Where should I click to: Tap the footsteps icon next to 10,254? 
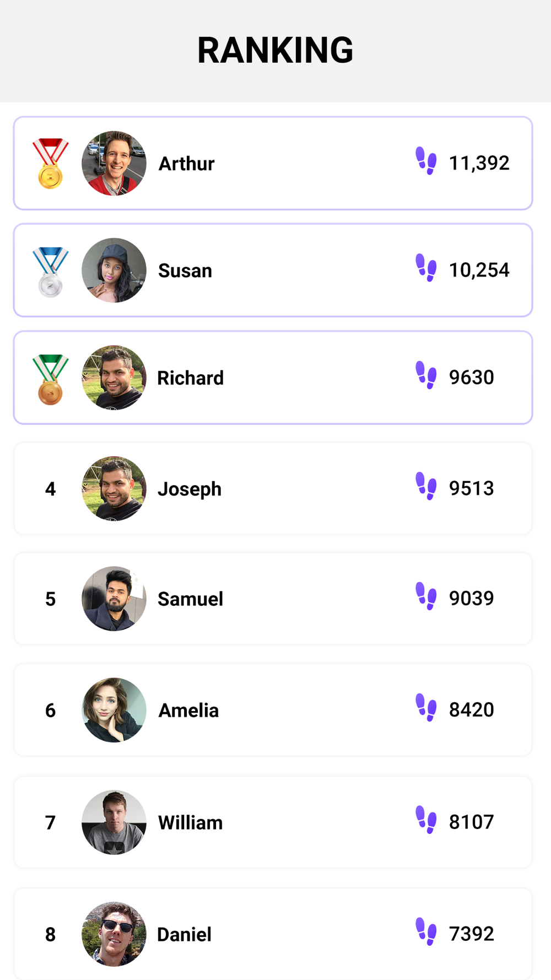click(426, 267)
